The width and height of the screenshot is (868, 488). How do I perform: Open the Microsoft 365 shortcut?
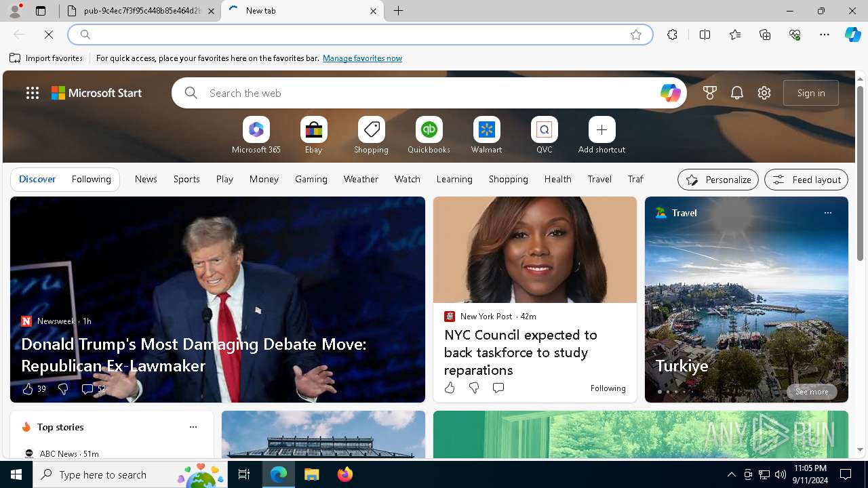[x=256, y=136]
